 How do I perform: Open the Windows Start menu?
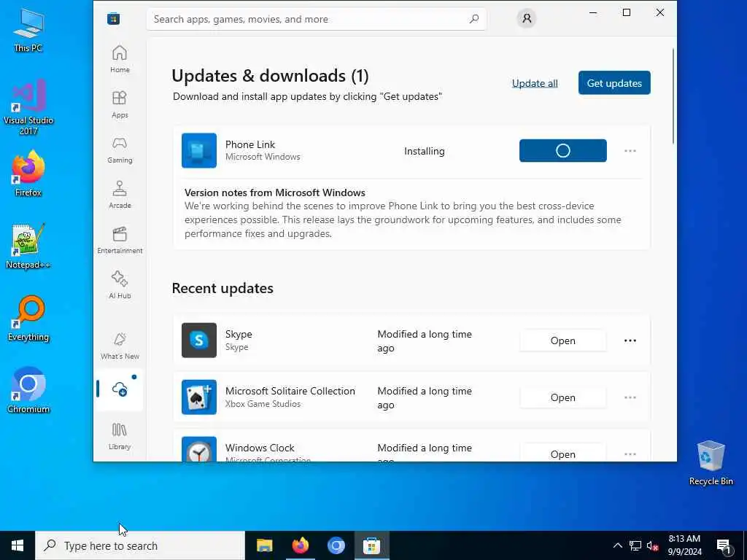tap(18, 545)
